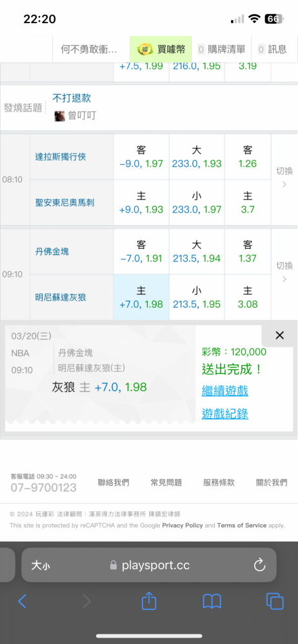Viewport: 298px width, 644px height.
Task: Open 大小 text size page menu
Action: pos(41,565)
